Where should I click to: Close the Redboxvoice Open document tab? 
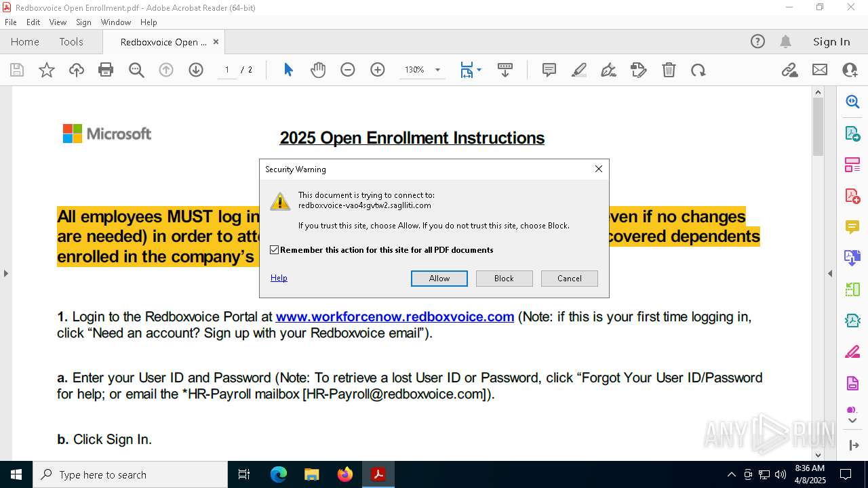click(x=216, y=41)
